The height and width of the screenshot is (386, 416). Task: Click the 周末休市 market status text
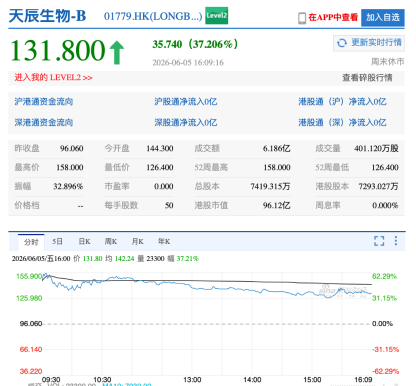(x=388, y=62)
